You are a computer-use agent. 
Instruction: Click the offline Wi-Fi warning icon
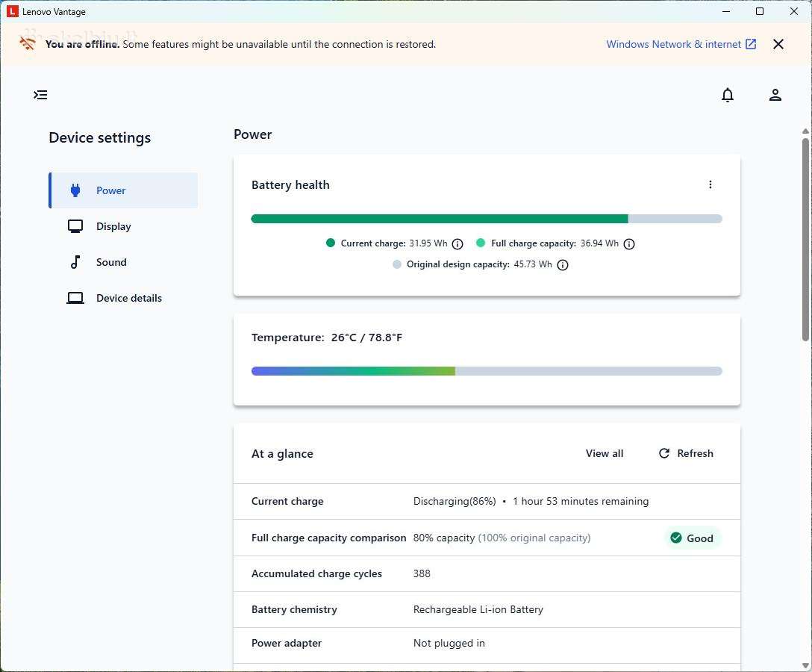(x=28, y=43)
